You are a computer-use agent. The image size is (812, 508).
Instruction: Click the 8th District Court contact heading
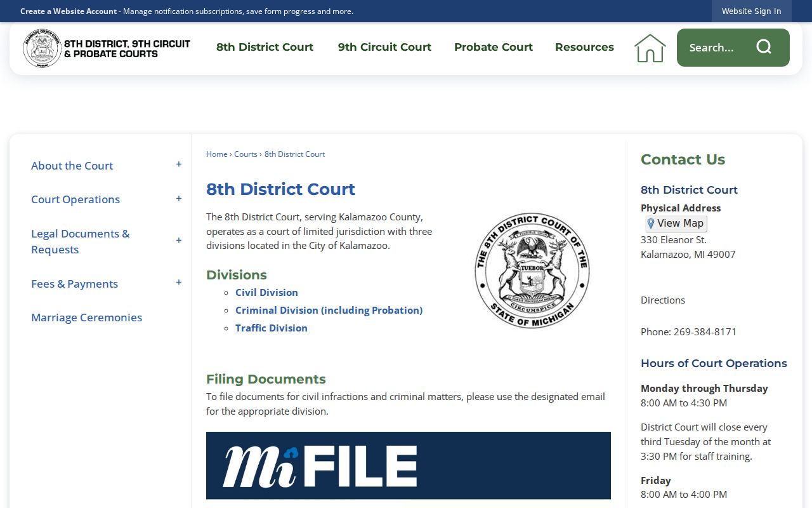click(689, 190)
